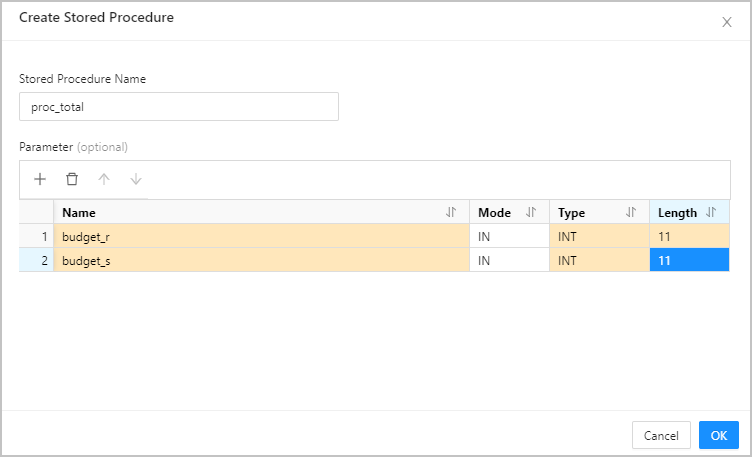This screenshot has width=752, height=457.
Task: Open Mode dropdown for budget_s row
Action: point(509,260)
